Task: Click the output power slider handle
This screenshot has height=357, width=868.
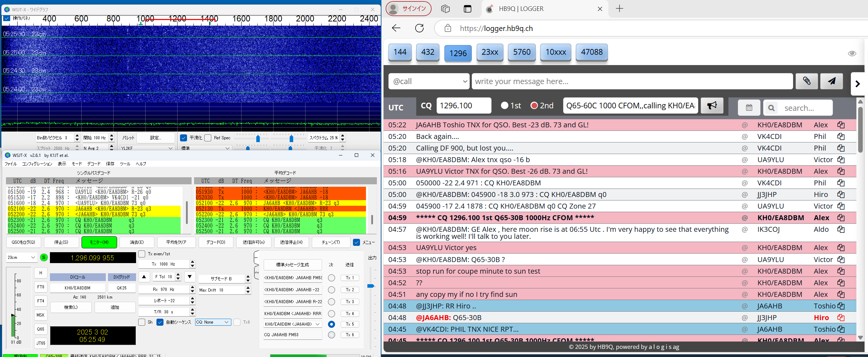Action: 371,286
